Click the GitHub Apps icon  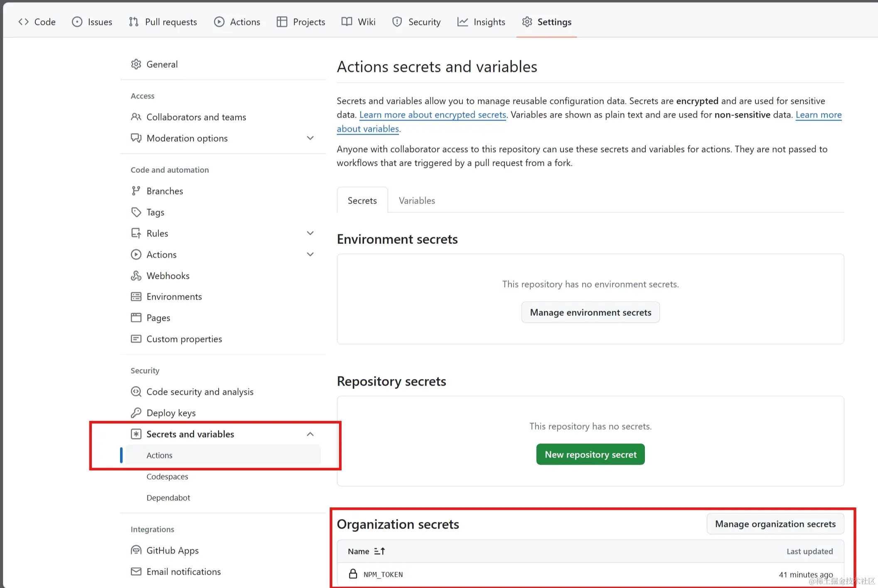coord(136,550)
